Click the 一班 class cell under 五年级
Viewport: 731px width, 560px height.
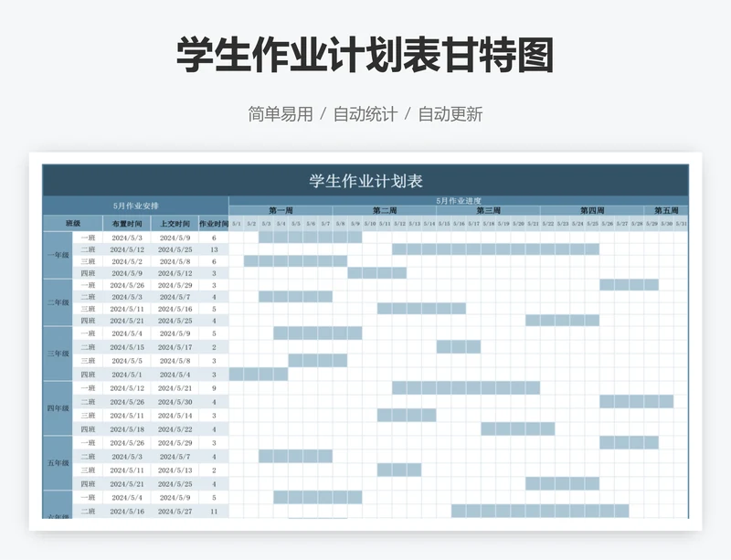tap(88, 442)
